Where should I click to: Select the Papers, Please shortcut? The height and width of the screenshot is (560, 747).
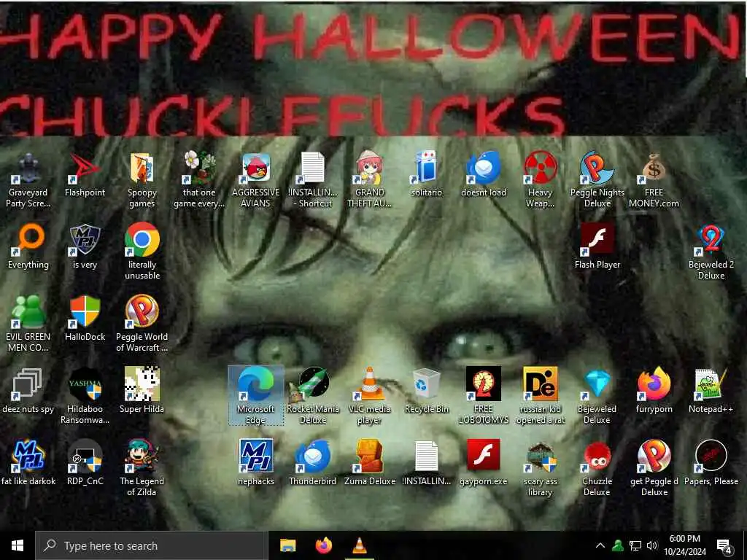(x=711, y=463)
